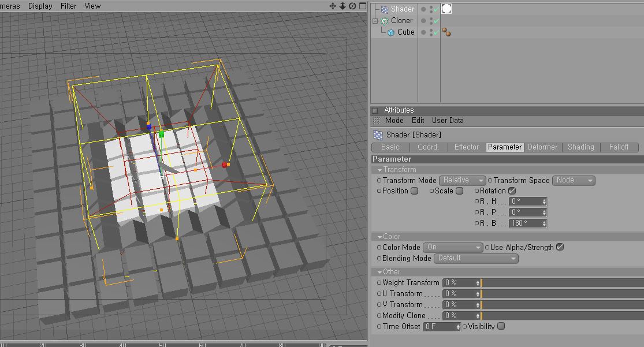
Task: Open the Transform Mode dropdown
Action: [462, 180]
